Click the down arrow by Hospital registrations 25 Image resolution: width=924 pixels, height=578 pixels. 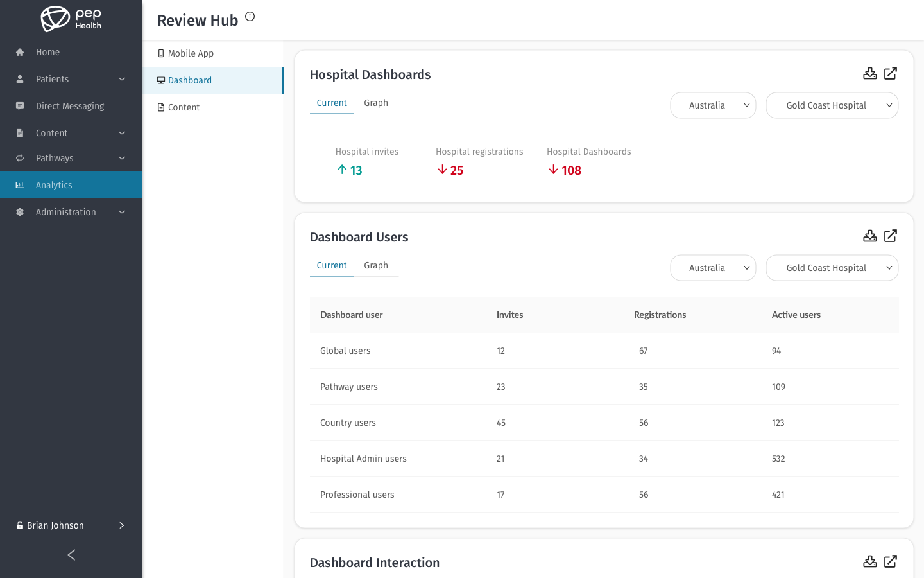tap(442, 170)
